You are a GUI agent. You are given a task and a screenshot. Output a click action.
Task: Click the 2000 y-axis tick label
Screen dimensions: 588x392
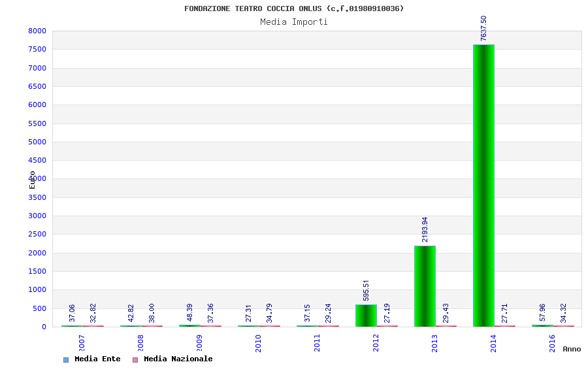37,253
